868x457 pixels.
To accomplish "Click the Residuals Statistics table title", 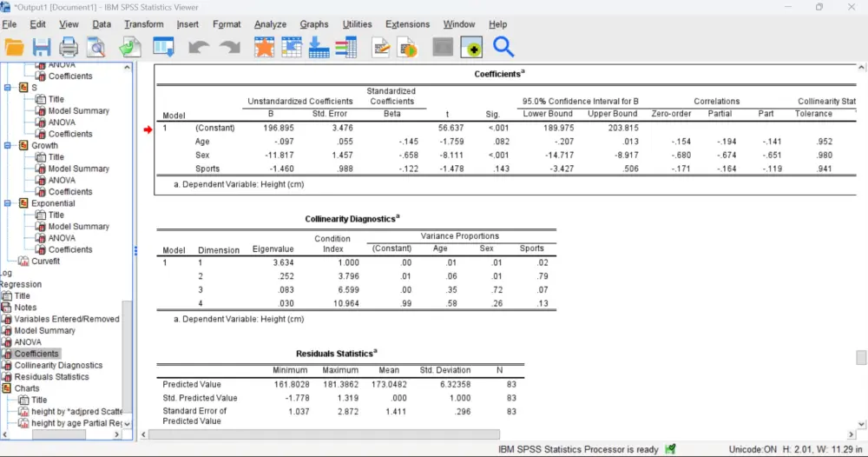I will click(x=336, y=354).
